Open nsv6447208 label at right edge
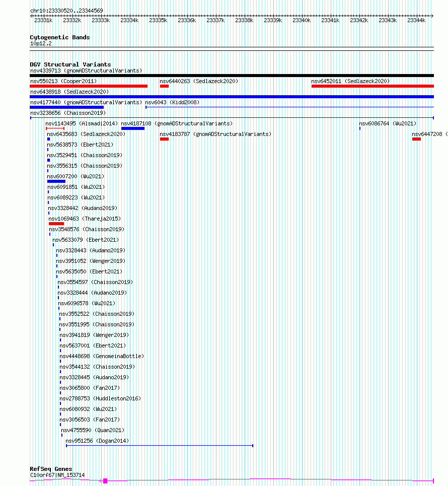The height and width of the screenshot is (486, 448). (429, 134)
